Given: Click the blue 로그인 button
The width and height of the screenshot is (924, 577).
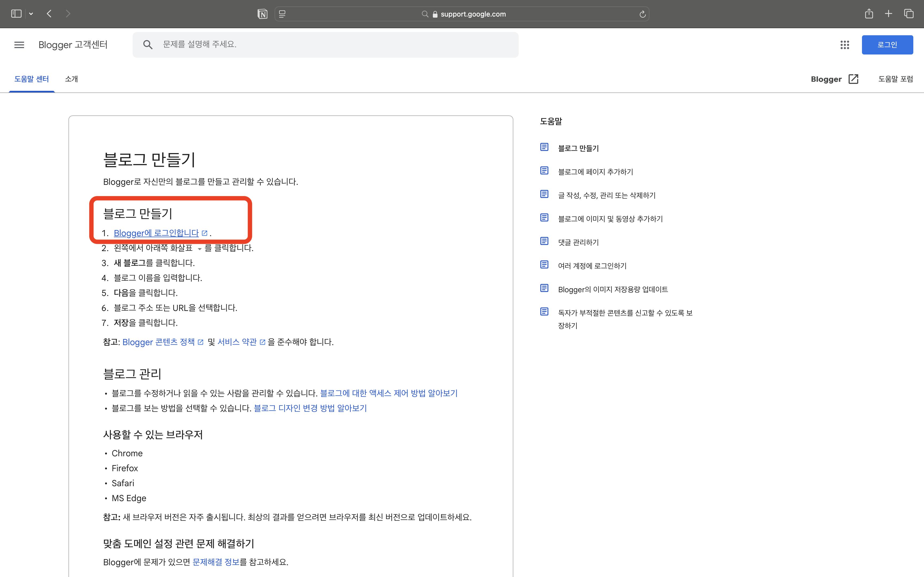Looking at the screenshot, I should tap(887, 45).
